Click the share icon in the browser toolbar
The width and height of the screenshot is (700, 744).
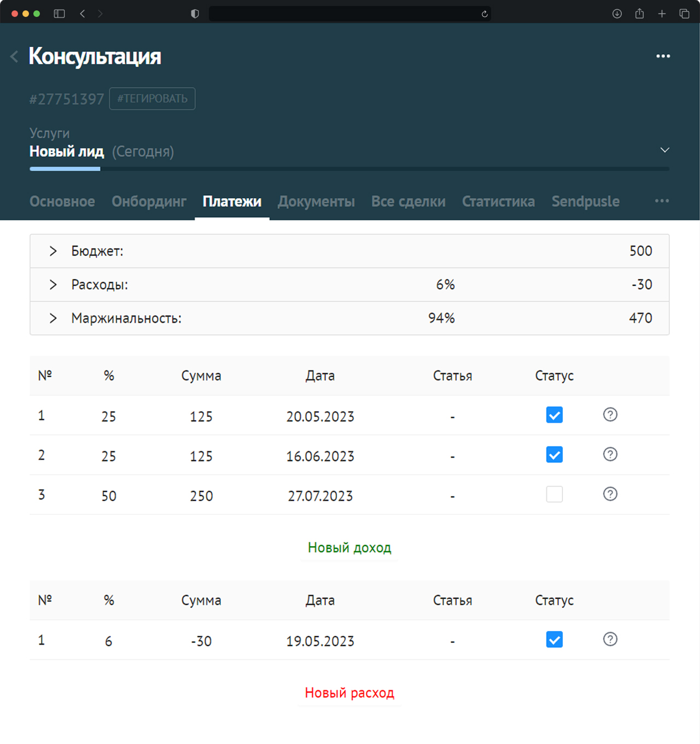click(639, 14)
